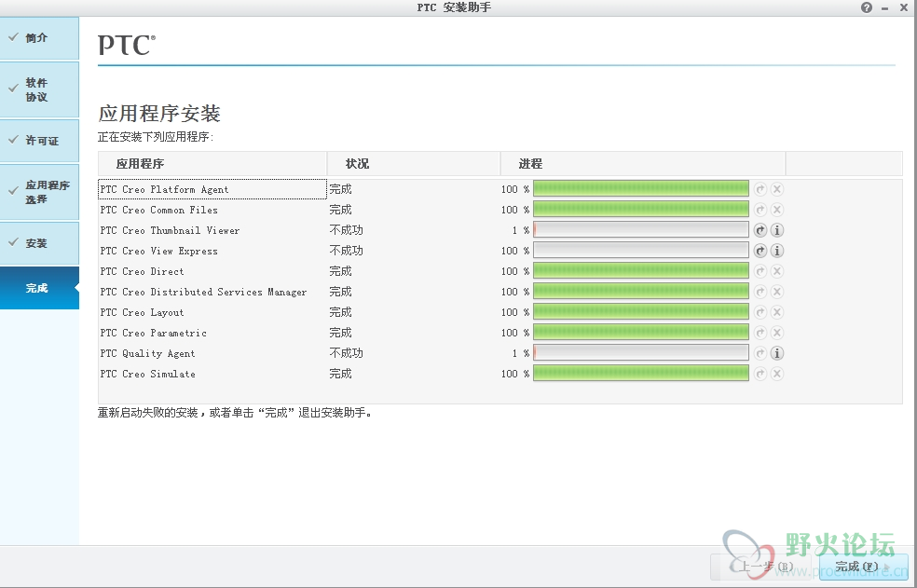Select PTC Quality Agent in the list
Image resolution: width=917 pixels, height=588 pixels.
click(x=147, y=353)
